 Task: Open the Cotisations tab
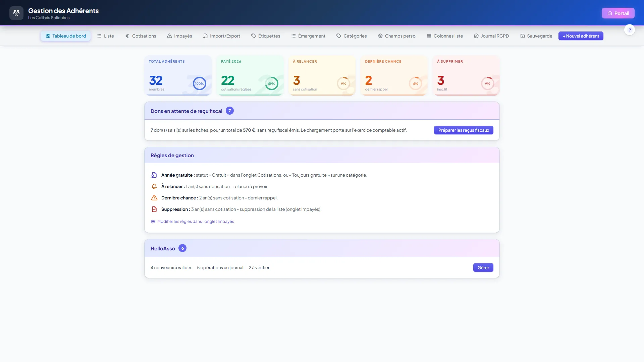pos(141,36)
